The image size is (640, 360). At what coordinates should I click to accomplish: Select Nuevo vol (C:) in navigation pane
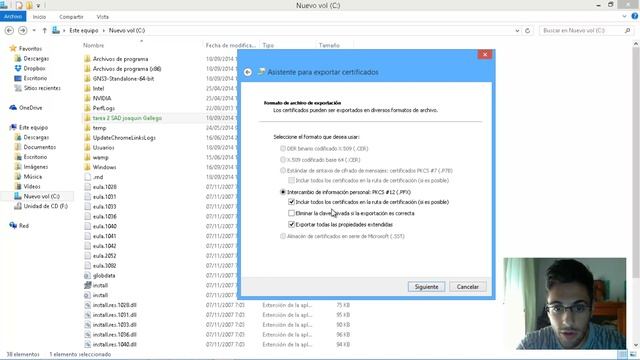click(x=41, y=196)
